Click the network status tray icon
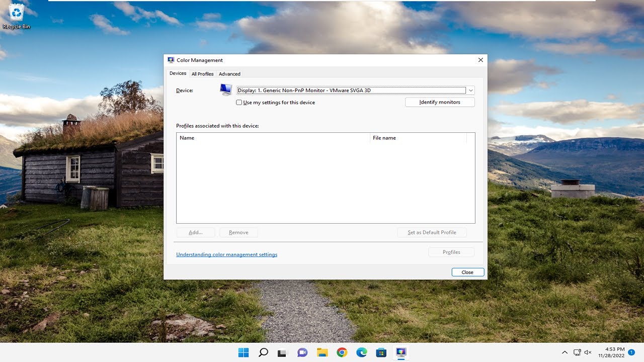Screen dimensions: 644x362 (x=577, y=352)
